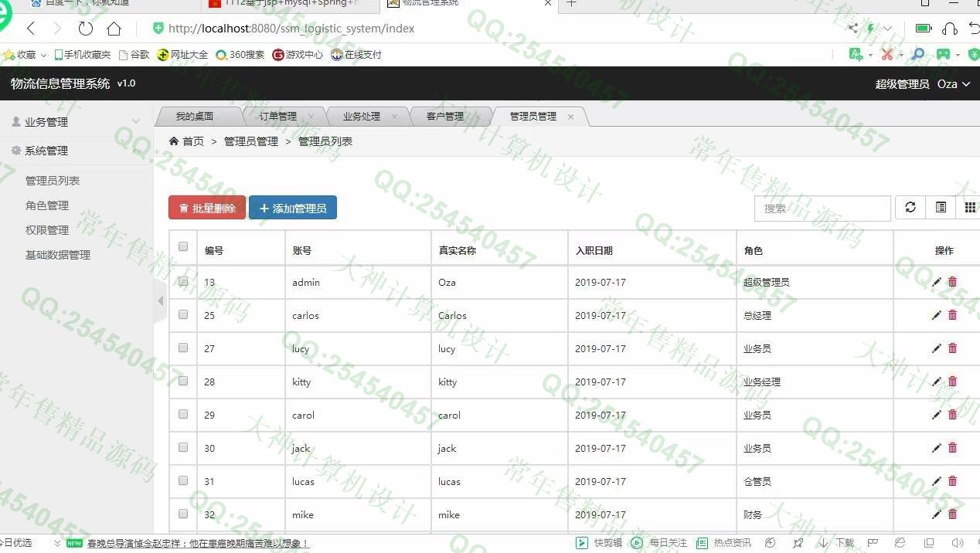
Task: Delete the carlos row with trash icon
Action: 952,315
